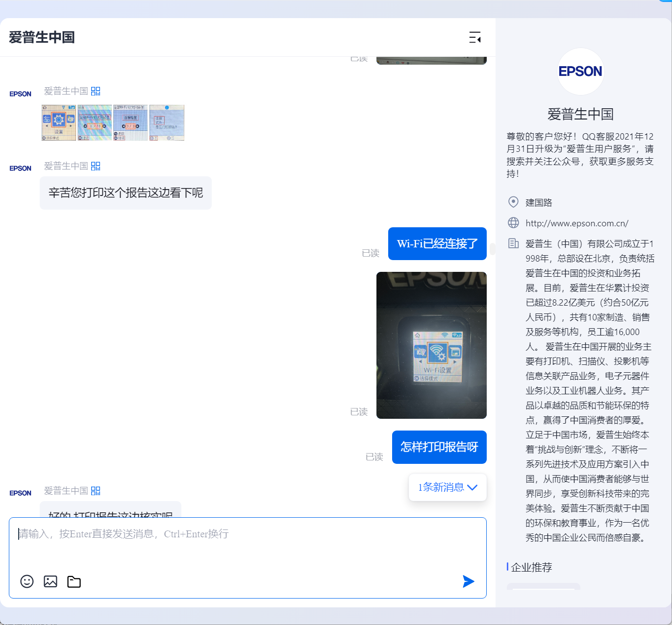Viewport: 672px width, 625px height.
Task: Click 建国路 address text
Action: point(539,203)
